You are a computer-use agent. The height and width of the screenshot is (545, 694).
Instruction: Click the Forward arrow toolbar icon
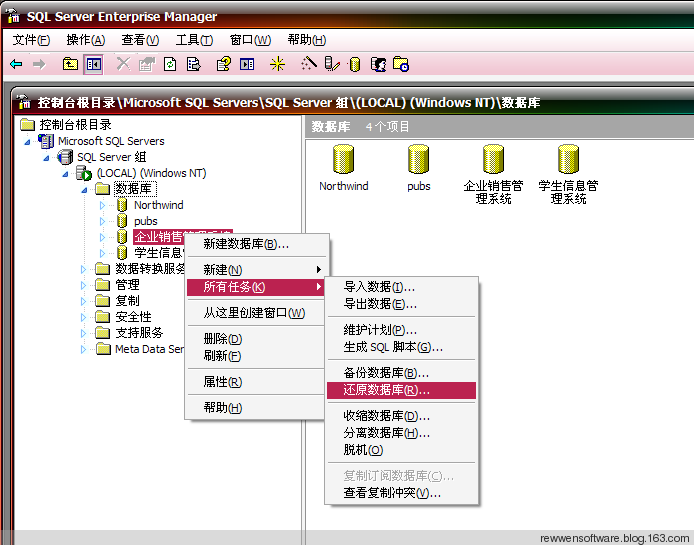click(x=39, y=65)
